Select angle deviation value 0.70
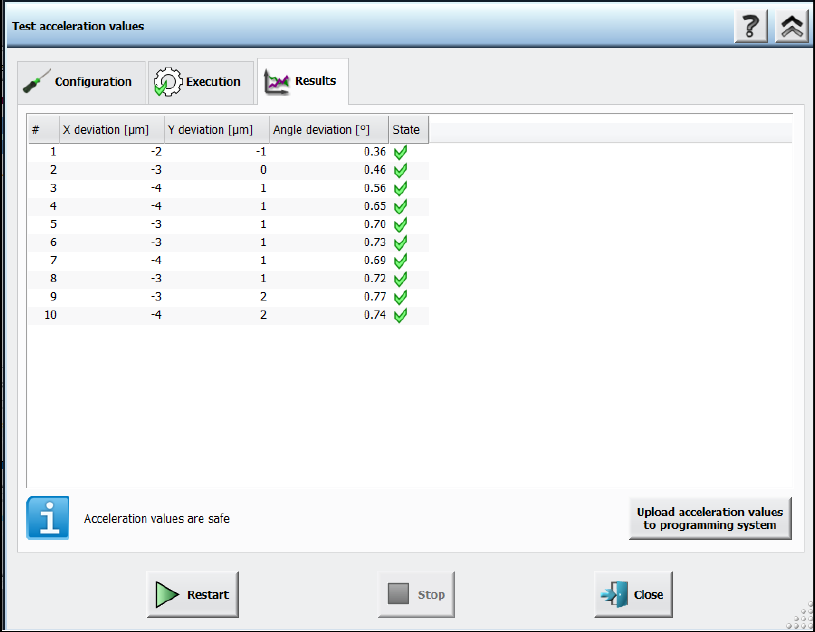815x632 pixels. pyautogui.click(x=375, y=225)
